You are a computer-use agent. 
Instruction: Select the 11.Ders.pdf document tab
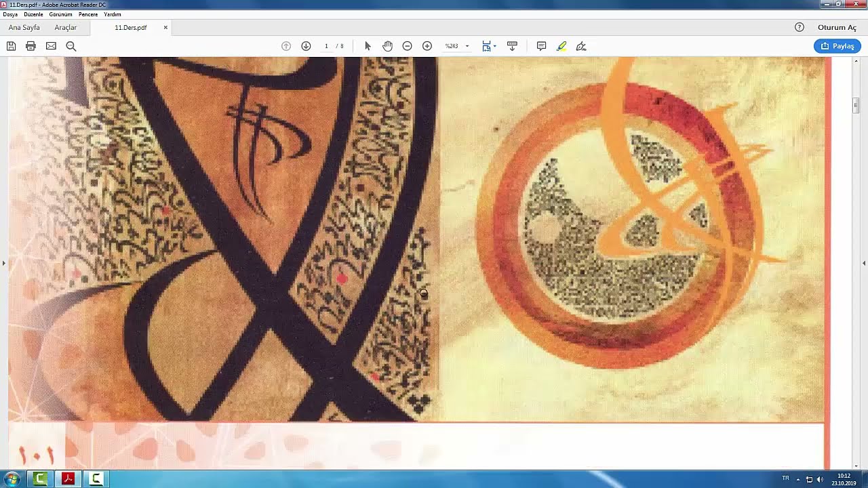click(131, 28)
